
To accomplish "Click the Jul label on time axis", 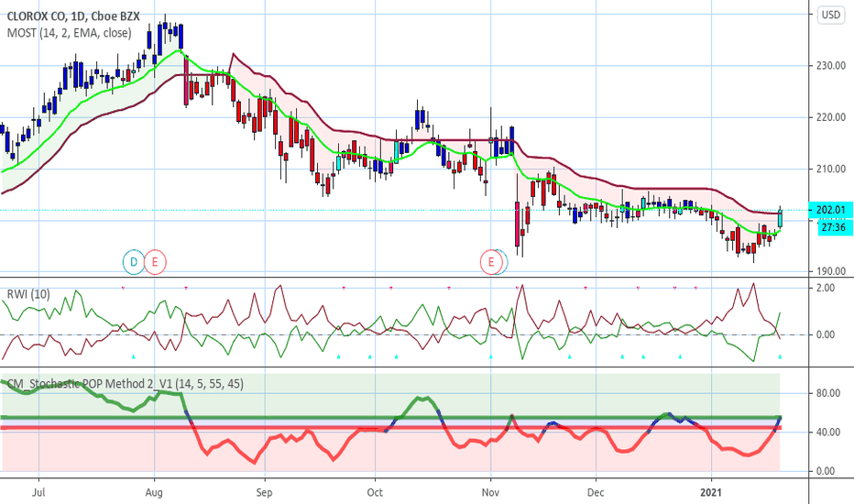I will [x=38, y=493].
